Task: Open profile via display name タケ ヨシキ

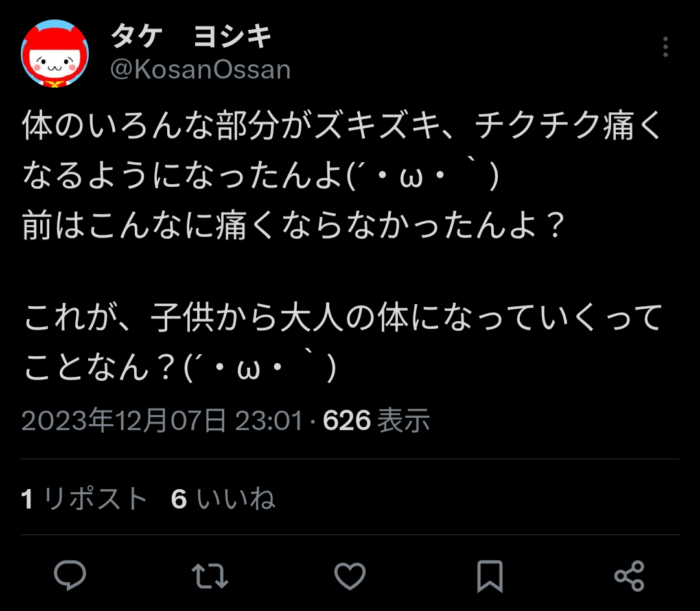Action: pyautogui.click(x=191, y=36)
